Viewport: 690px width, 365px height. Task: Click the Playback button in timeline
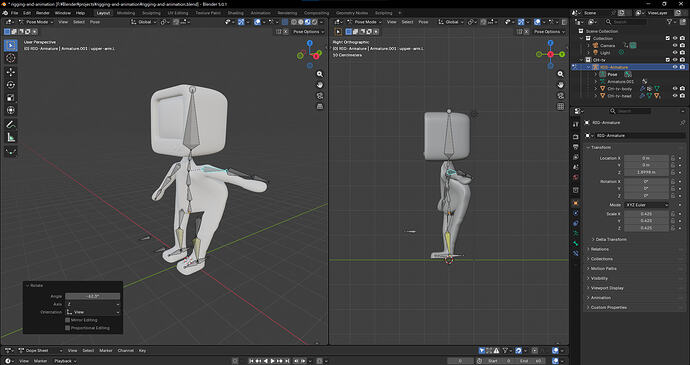(x=65, y=361)
